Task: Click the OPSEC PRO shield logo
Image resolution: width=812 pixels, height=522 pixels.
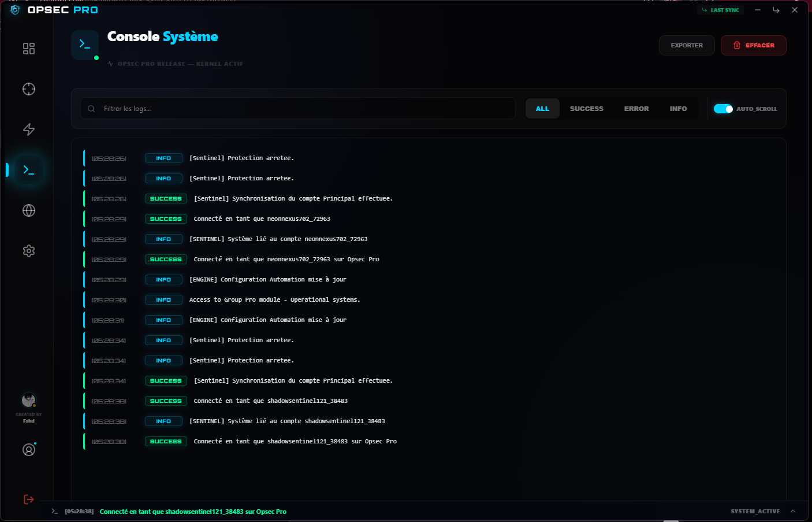Action: click(15, 10)
